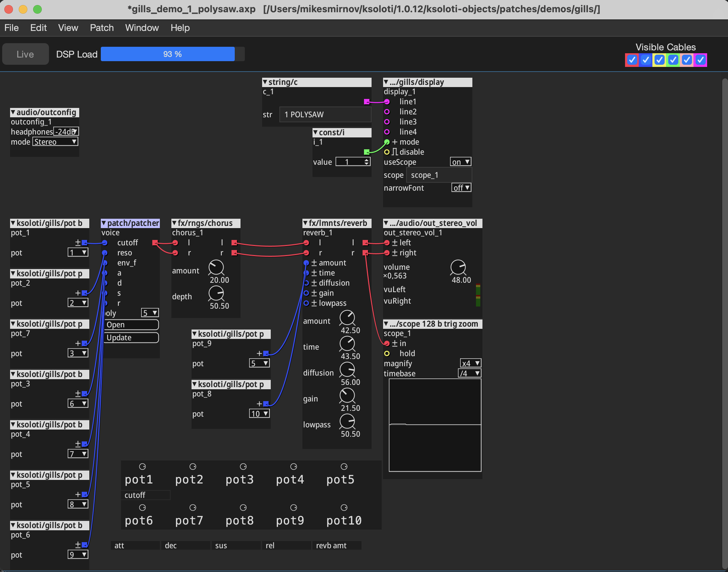
Task: Adjust the reverb diffusion knob
Action: pyautogui.click(x=347, y=369)
